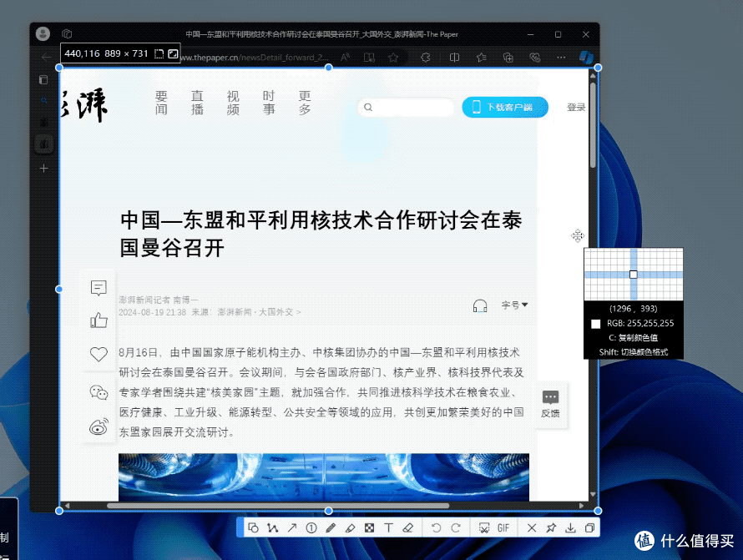743x560 pixels.
Task: Select the pencil drawing tool
Action: [x=331, y=527]
